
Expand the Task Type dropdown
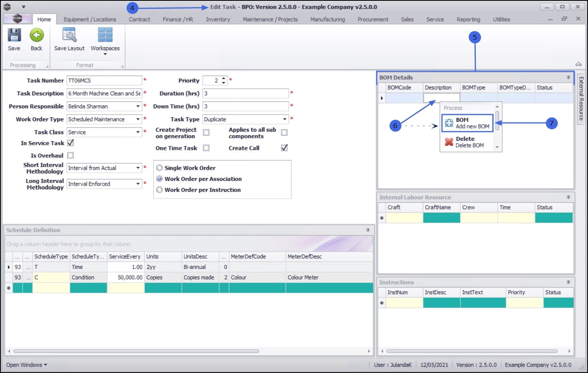285,119
